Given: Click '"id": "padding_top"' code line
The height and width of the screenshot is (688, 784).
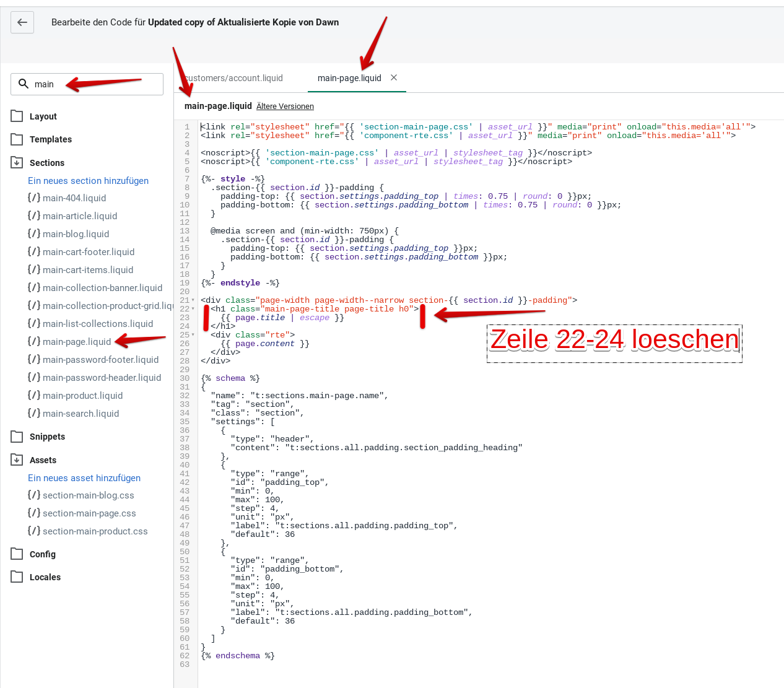Looking at the screenshot, I should click(x=280, y=482).
